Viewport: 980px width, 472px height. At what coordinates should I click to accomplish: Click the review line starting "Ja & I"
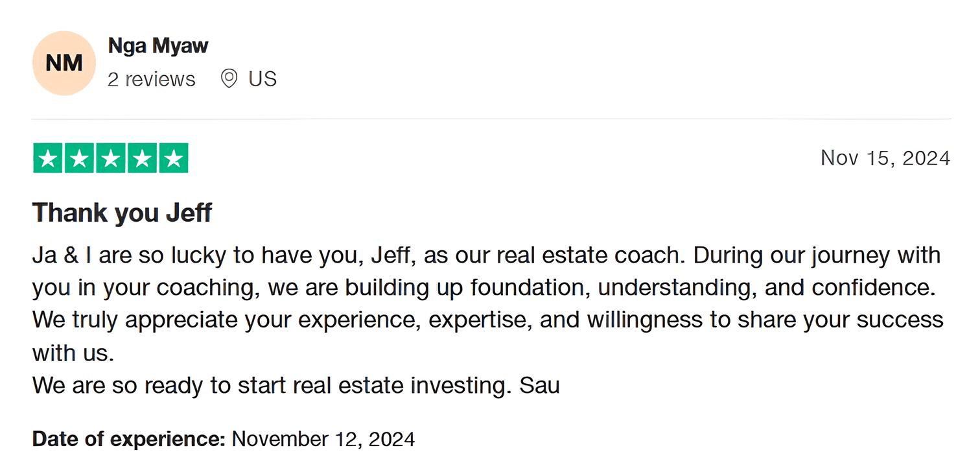[486, 255]
